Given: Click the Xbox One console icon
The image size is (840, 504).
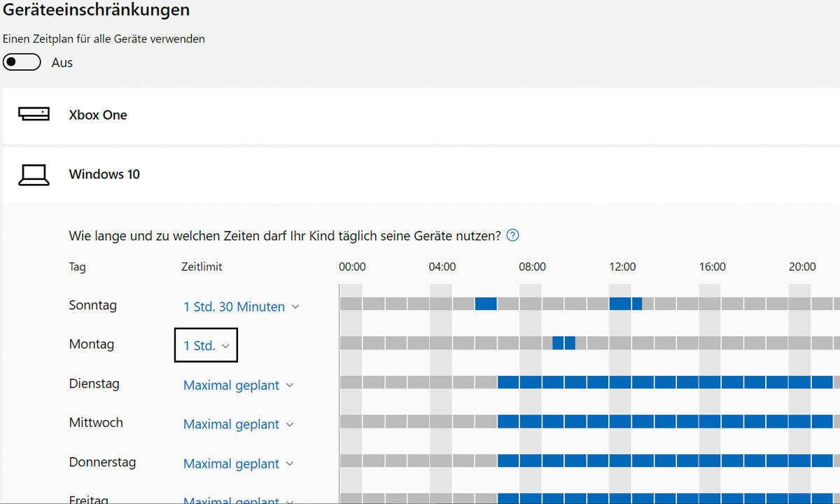Looking at the screenshot, I should pyautogui.click(x=34, y=114).
